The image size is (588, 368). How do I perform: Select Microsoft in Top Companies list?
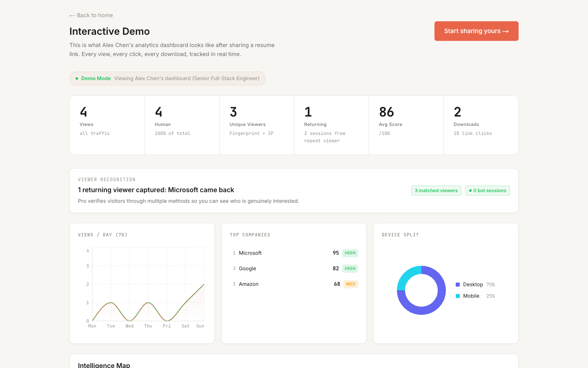250,253
